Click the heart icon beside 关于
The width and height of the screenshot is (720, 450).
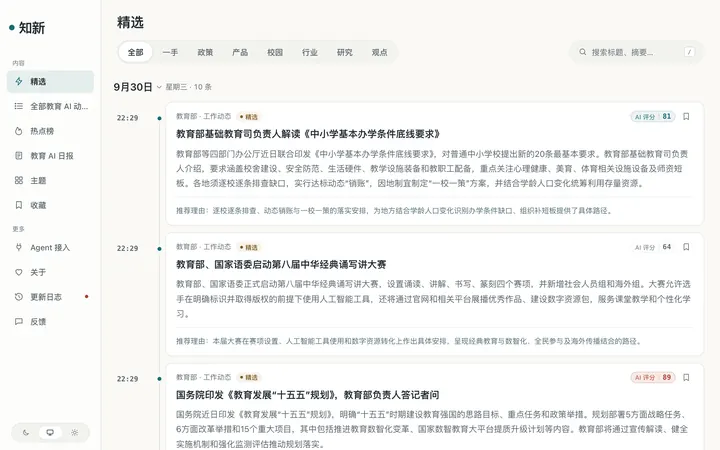coord(19,272)
